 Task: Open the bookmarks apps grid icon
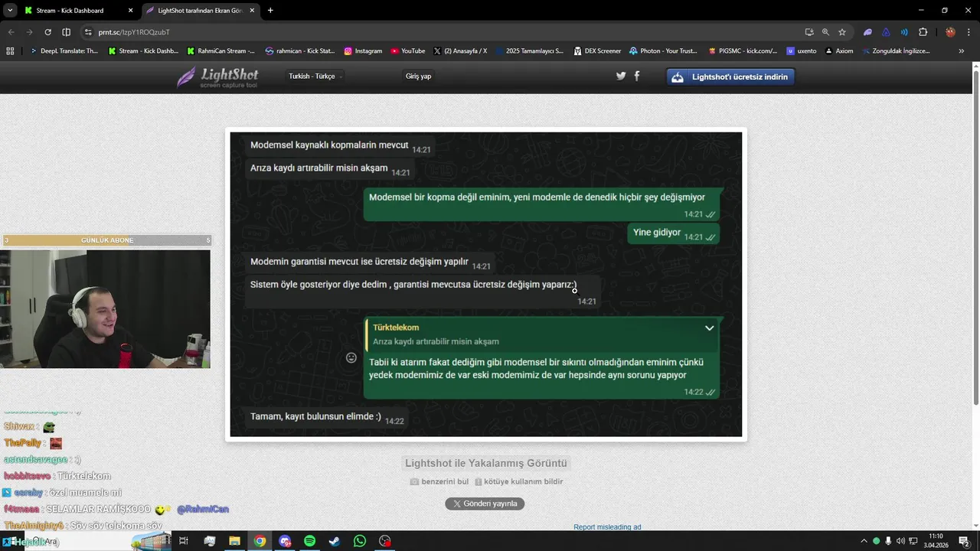coord(10,51)
